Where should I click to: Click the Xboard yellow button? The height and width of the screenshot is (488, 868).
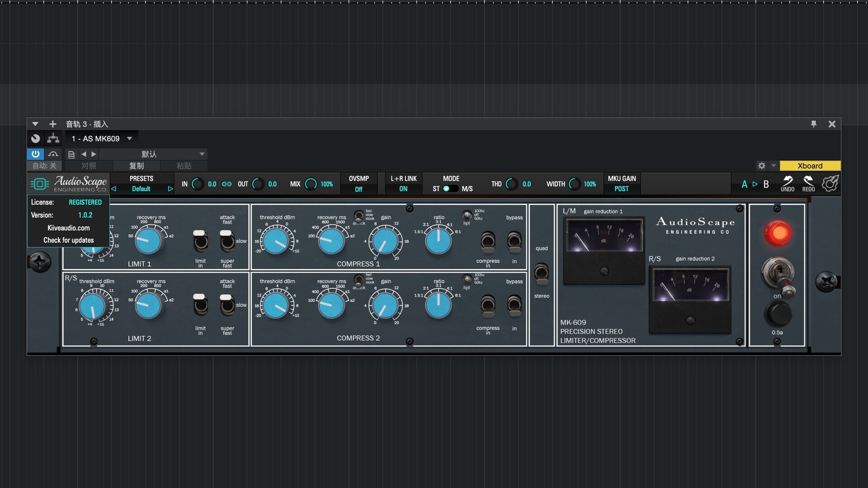(810, 166)
